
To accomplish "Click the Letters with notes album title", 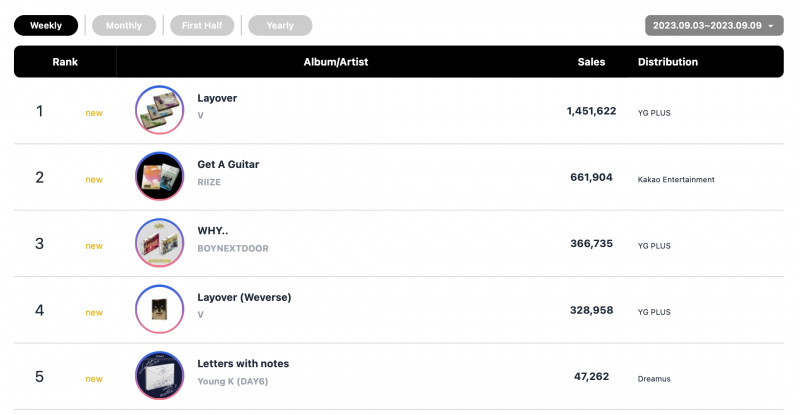I will (243, 363).
